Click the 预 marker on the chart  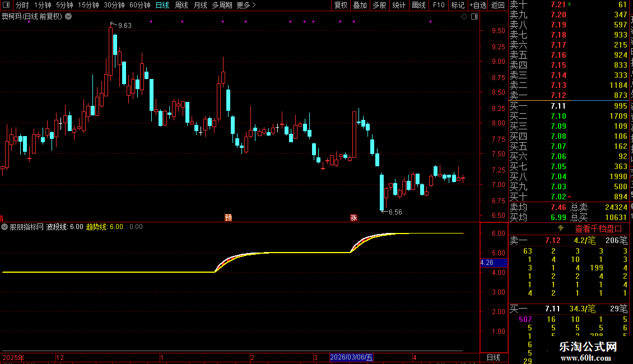click(x=228, y=217)
